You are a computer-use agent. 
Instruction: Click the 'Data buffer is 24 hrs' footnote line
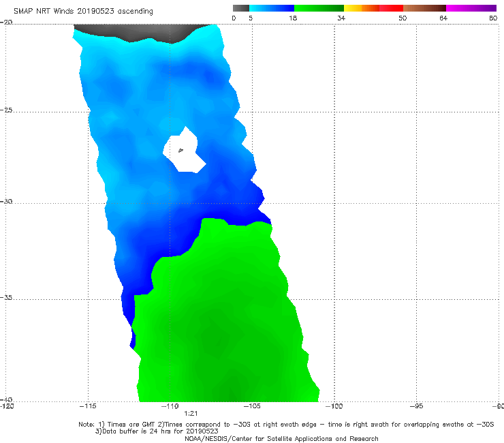point(157,431)
